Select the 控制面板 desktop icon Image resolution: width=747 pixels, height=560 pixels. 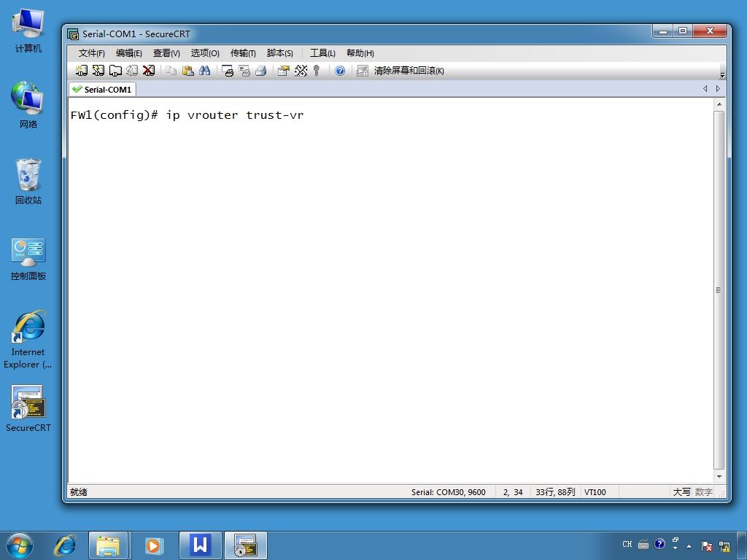pyautogui.click(x=28, y=259)
